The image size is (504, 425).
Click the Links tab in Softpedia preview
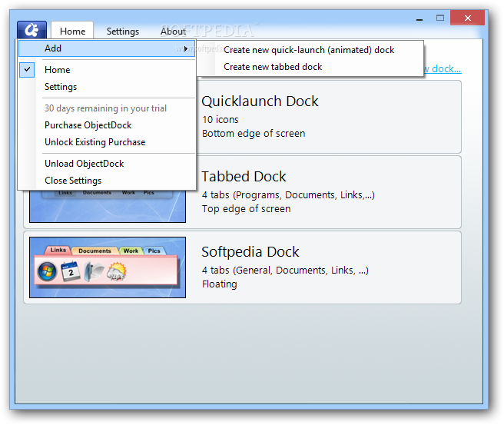[58, 250]
